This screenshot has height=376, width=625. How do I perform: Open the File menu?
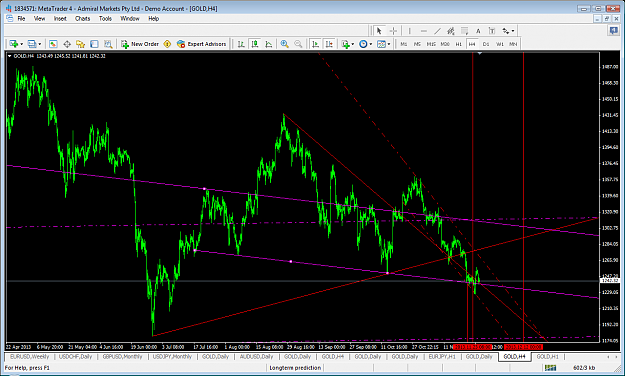point(21,18)
